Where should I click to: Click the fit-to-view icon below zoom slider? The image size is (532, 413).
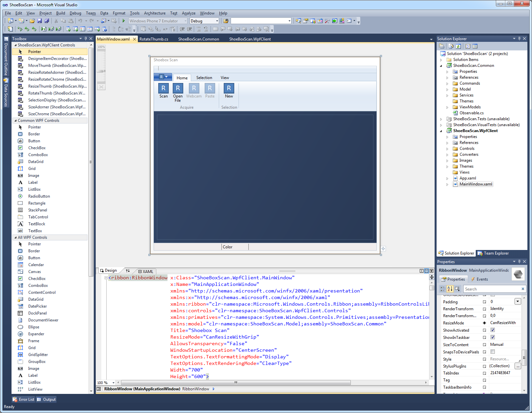[101, 87]
